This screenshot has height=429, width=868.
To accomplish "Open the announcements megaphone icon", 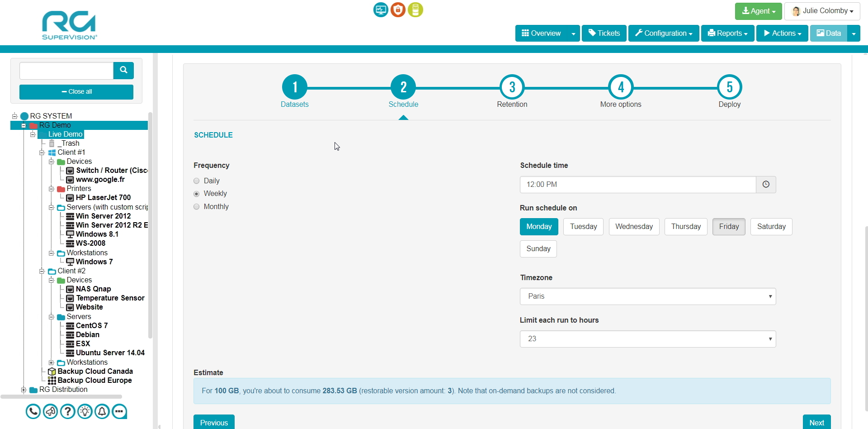I will pos(51,411).
